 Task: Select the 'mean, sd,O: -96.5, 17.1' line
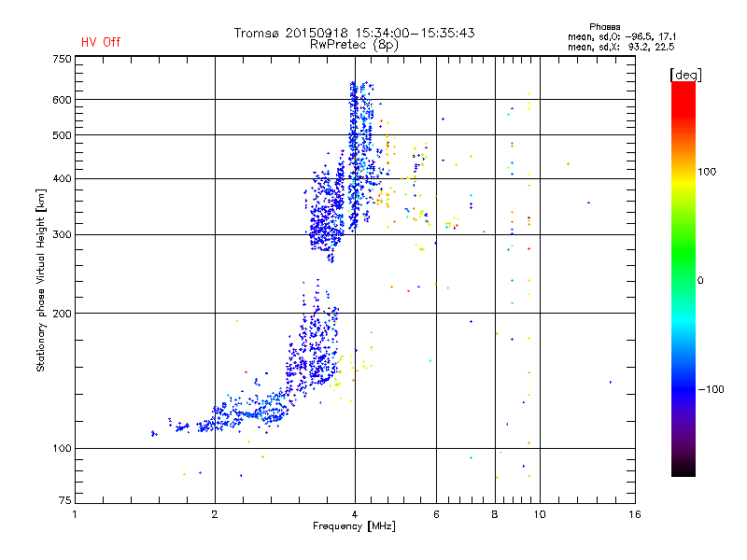pyautogui.click(x=622, y=36)
